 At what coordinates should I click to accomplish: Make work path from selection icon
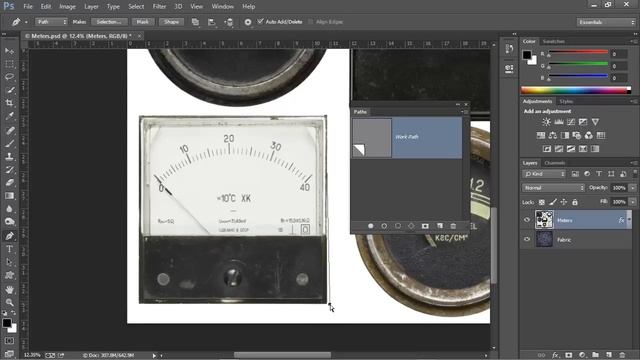[x=411, y=226]
